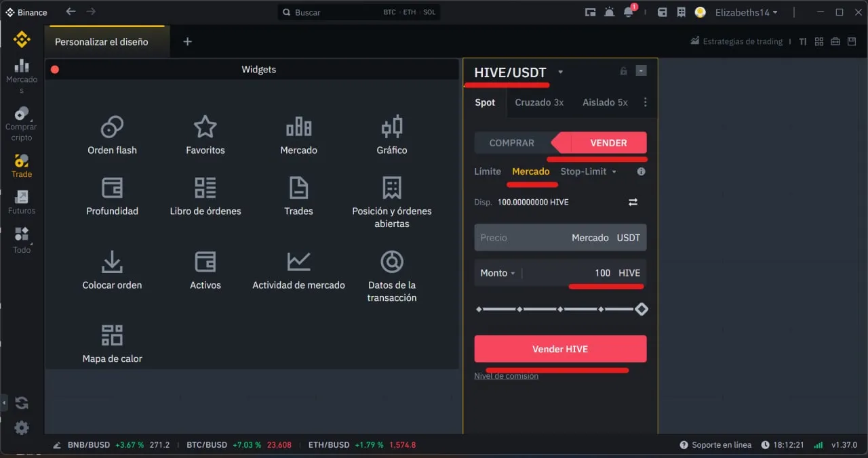Open Comprar cripto in the sidebar
The image size is (868, 458).
(22, 124)
